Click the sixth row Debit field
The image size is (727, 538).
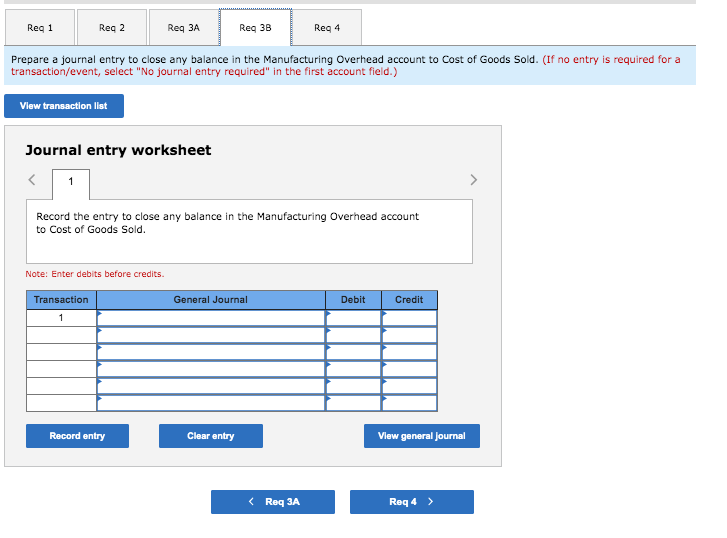click(353, 403)
